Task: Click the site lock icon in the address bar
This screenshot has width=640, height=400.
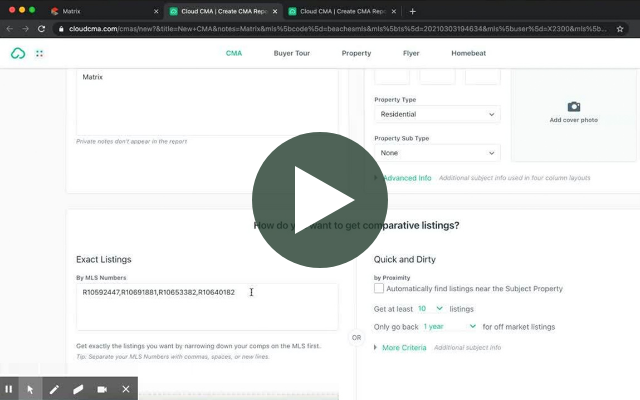Action: (61, 29)
